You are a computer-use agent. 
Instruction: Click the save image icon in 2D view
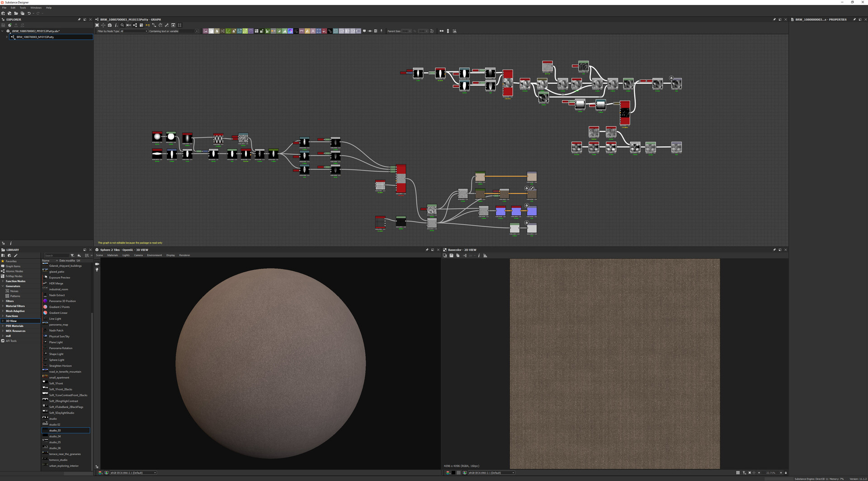click(451, 256)
